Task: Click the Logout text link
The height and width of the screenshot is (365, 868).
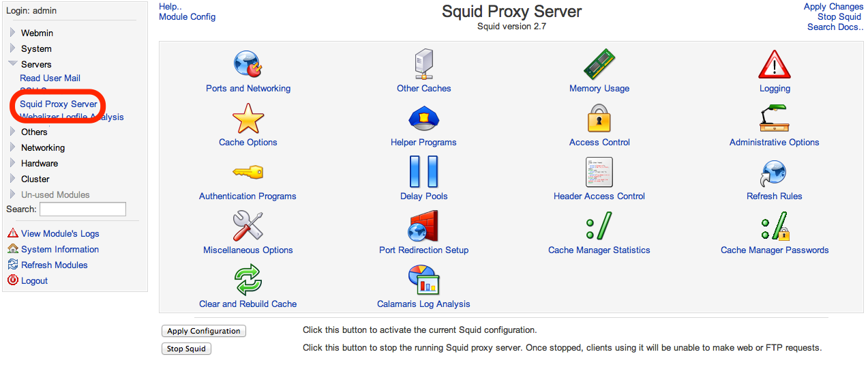Action: 34,280
